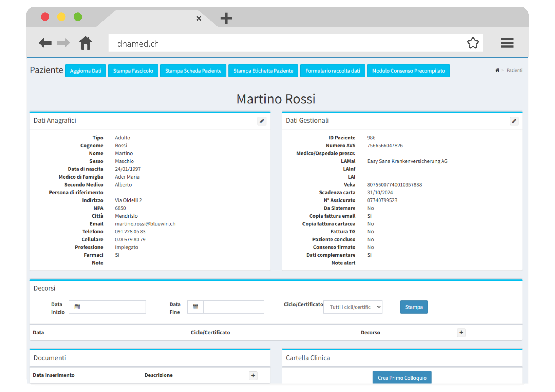The height and width of the screenshot is (392, 555).
Task: Edit Dati Anagrafici with the pencil icon
Action: [x=262, y=121]
